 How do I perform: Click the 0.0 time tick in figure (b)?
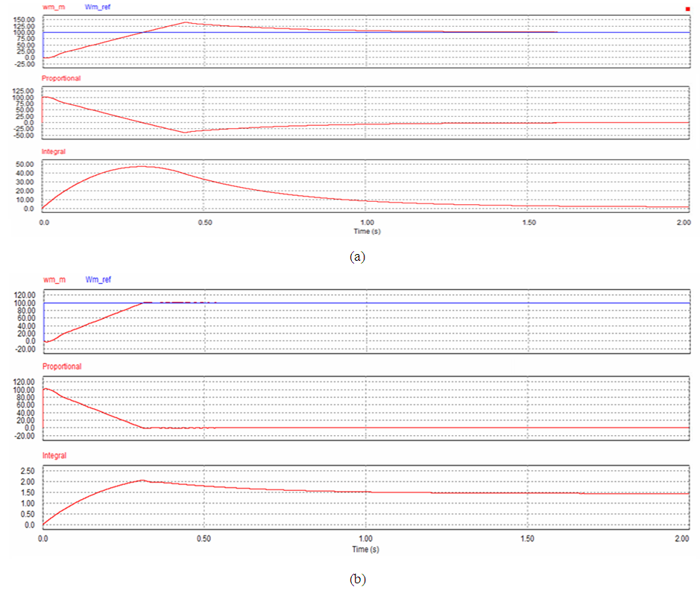point(44,538)
